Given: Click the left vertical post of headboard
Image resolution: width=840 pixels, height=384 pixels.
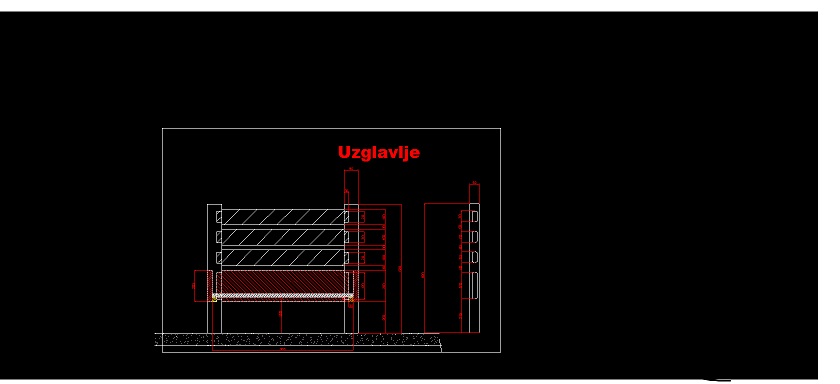Looking at the screenshot, I should click(x=214, y=268).
